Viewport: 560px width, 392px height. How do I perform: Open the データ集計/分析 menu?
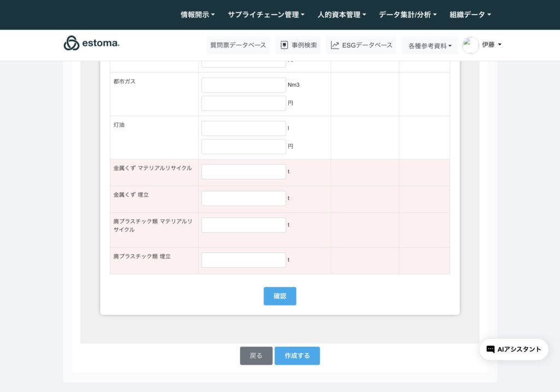[x=407, y=15]
